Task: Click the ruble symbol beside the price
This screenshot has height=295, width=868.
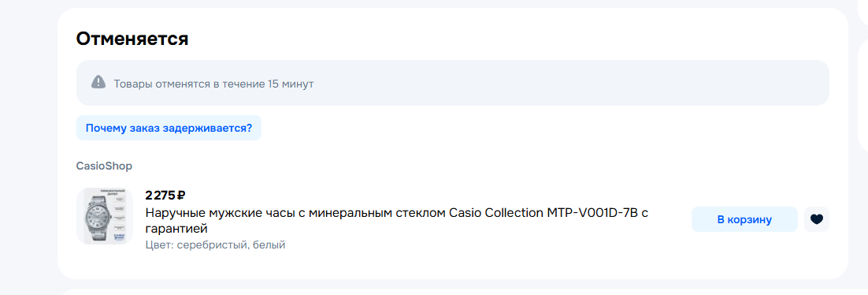Action: (181, 195)
